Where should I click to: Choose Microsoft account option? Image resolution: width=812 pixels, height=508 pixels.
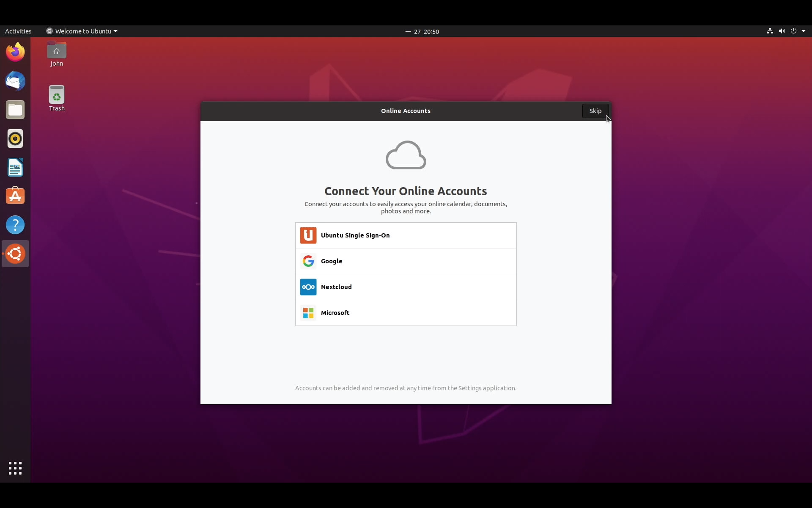click(406, 313)
